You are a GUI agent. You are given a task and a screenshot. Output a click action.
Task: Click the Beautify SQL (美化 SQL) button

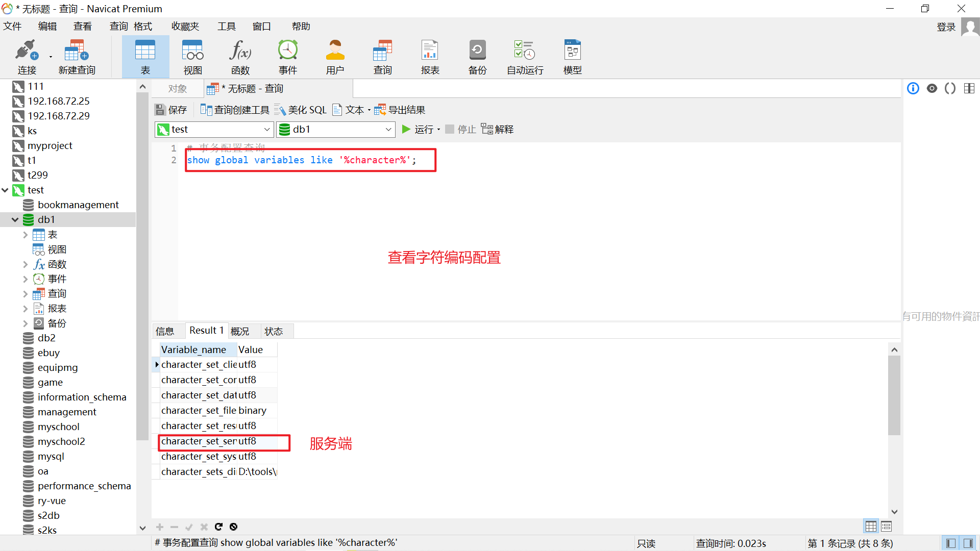(301, 110)
